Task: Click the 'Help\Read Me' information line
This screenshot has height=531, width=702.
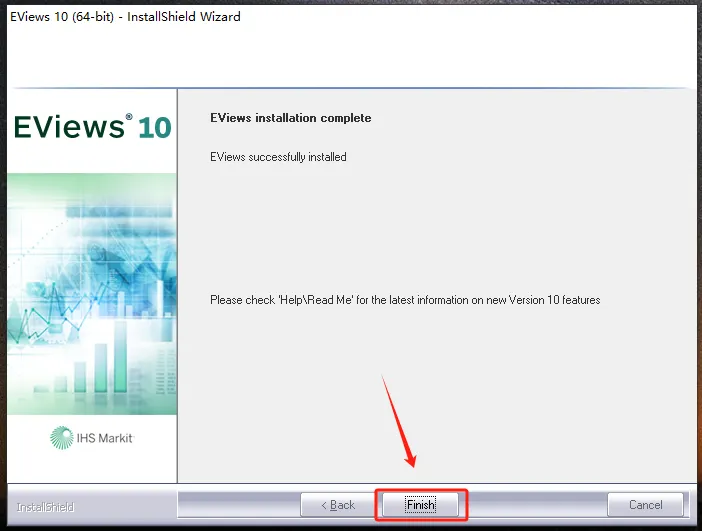Action: [x=405, y=300]
